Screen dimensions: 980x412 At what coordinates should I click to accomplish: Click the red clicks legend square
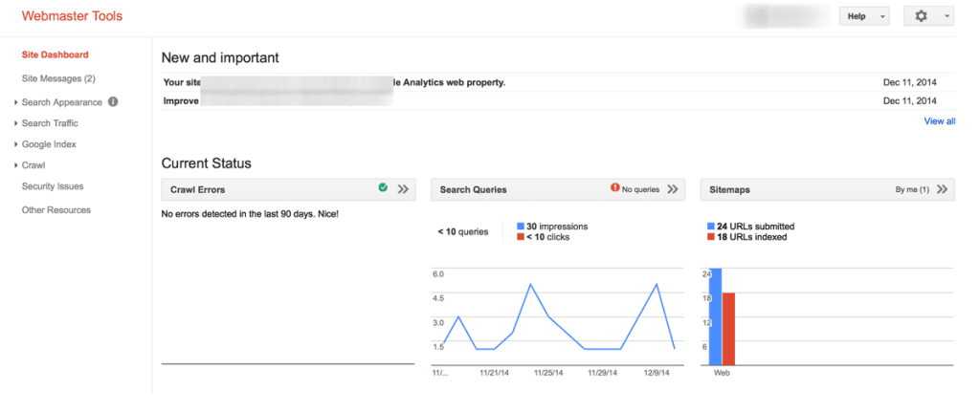coord(521,237)
